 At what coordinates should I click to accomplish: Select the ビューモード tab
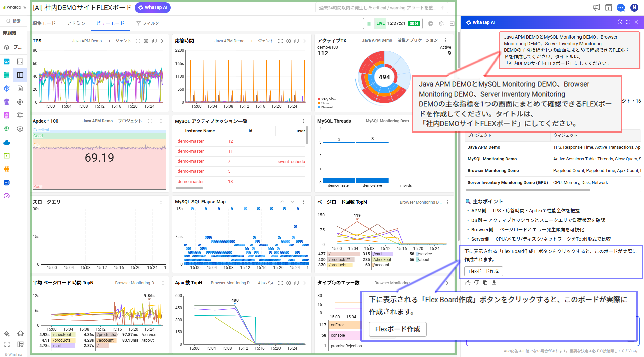pyautogui.click(x=110, y=23)
